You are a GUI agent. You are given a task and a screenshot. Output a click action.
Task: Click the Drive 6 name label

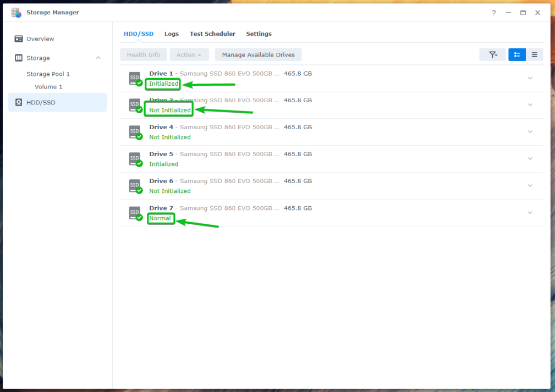(x=161, y=181)
